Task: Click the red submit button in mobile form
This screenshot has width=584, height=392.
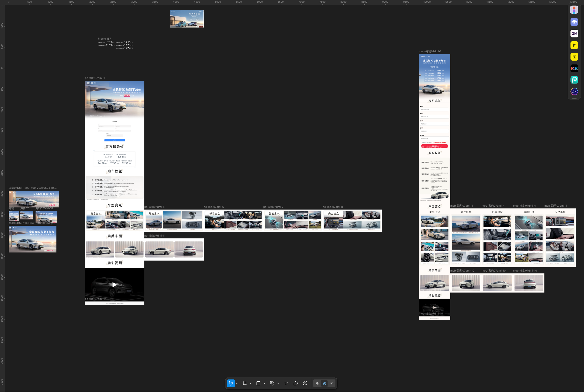Action: [x=435, y=146]
